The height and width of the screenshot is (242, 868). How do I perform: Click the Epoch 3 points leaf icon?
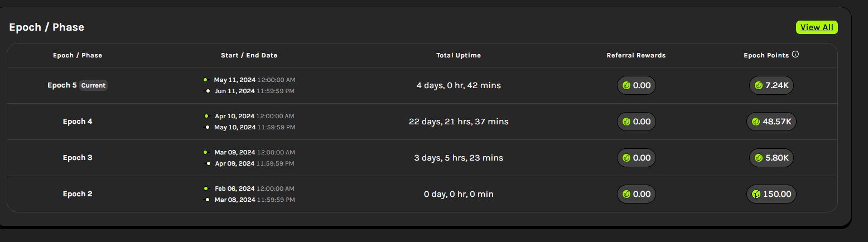coord(759,158)
